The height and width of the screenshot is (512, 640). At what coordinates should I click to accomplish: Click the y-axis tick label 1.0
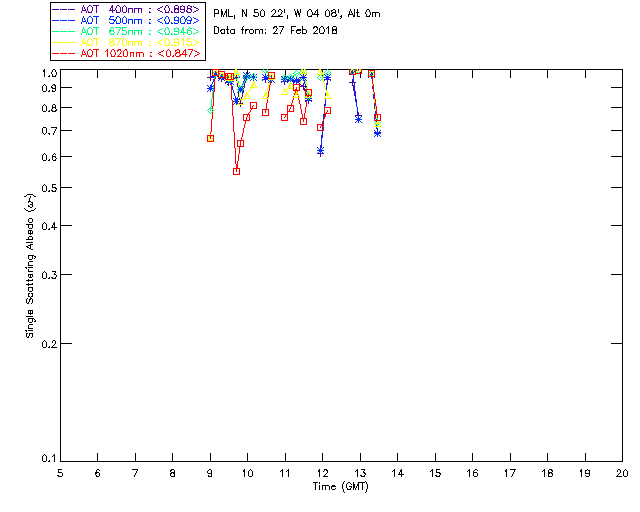[x=49, y=73]
